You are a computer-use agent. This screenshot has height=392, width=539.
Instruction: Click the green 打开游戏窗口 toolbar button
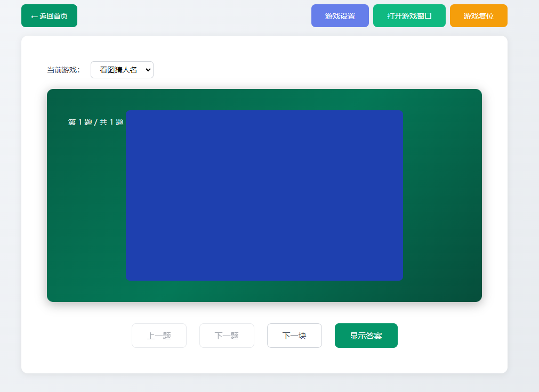point(409,15)
